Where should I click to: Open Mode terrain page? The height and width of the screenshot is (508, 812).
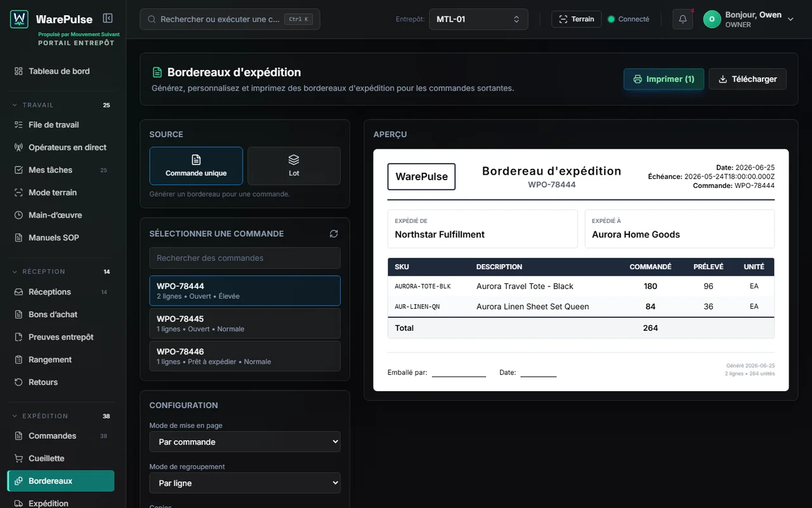pyautogui.click(x=61, y=192)
